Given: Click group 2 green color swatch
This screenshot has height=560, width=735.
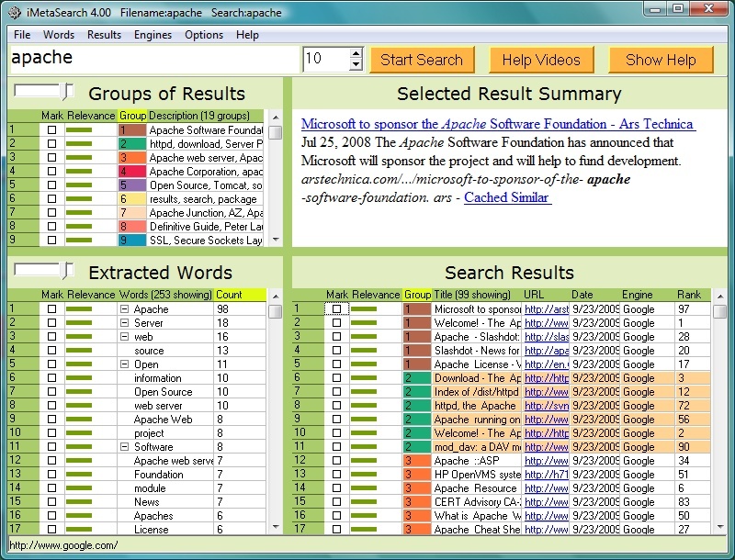Looking at the screenshot, I should (x=132, y=144).
